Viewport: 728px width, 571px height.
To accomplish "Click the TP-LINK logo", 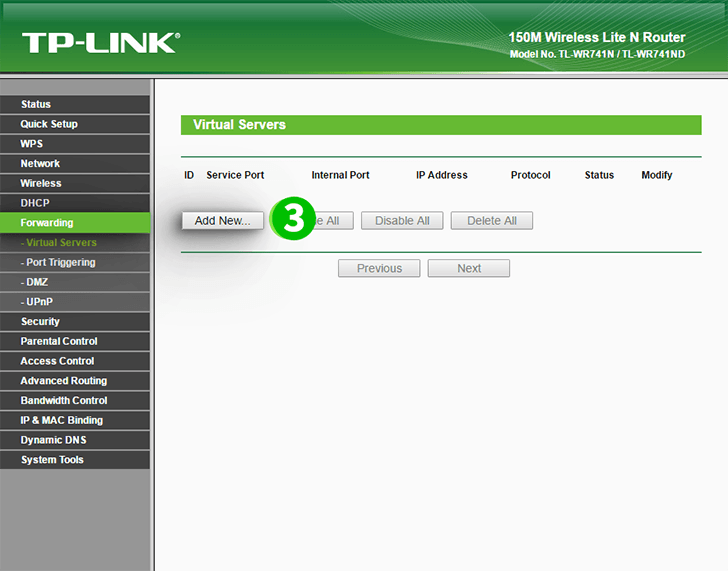I will [x=101, y=43].
